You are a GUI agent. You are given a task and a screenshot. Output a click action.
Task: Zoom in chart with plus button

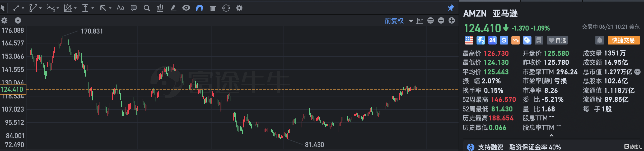click(x=452, y=20)
